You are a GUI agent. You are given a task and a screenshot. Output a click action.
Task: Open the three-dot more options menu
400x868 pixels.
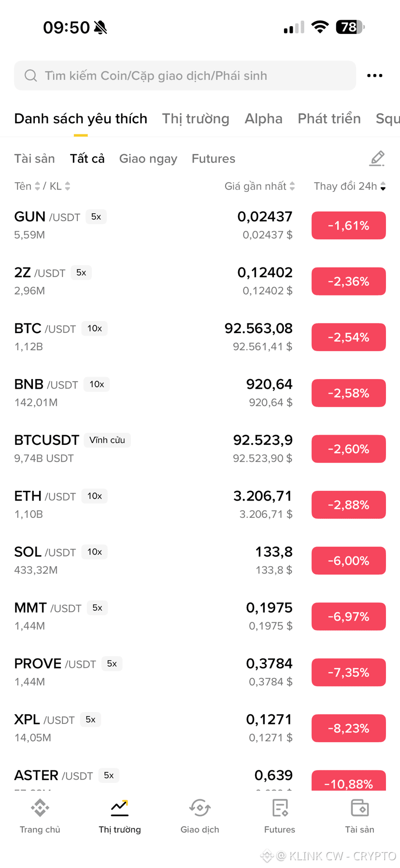(374, 75)
